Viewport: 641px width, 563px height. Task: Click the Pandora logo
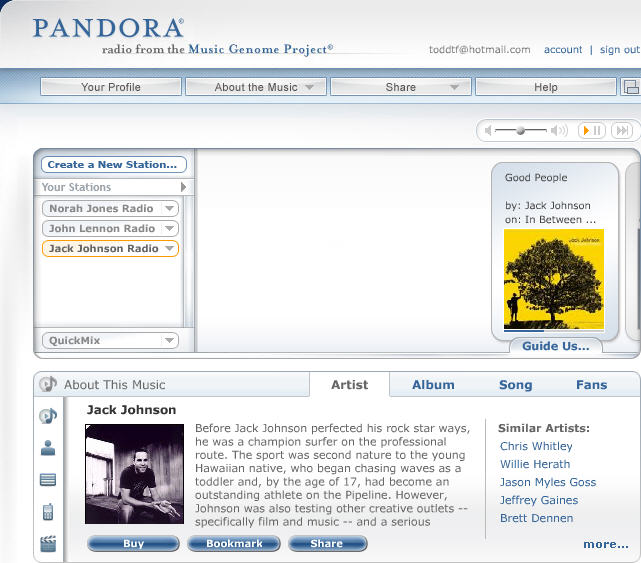(108, 28)
